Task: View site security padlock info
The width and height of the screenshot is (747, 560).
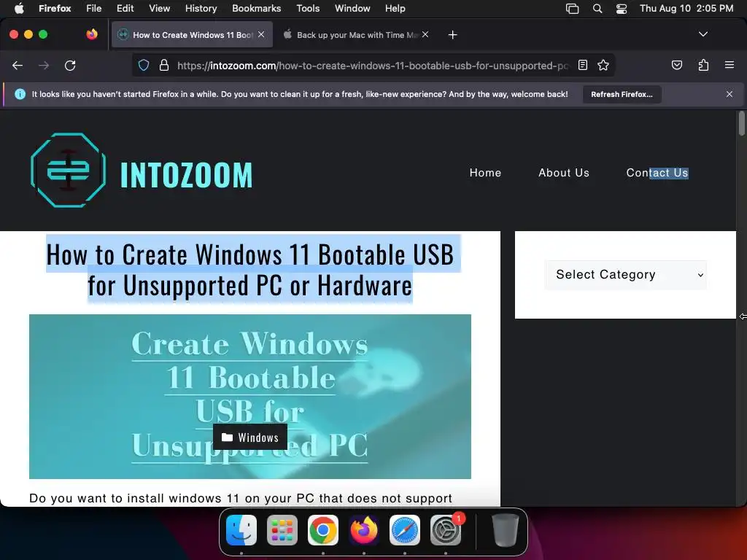Action: pos(164,65)
